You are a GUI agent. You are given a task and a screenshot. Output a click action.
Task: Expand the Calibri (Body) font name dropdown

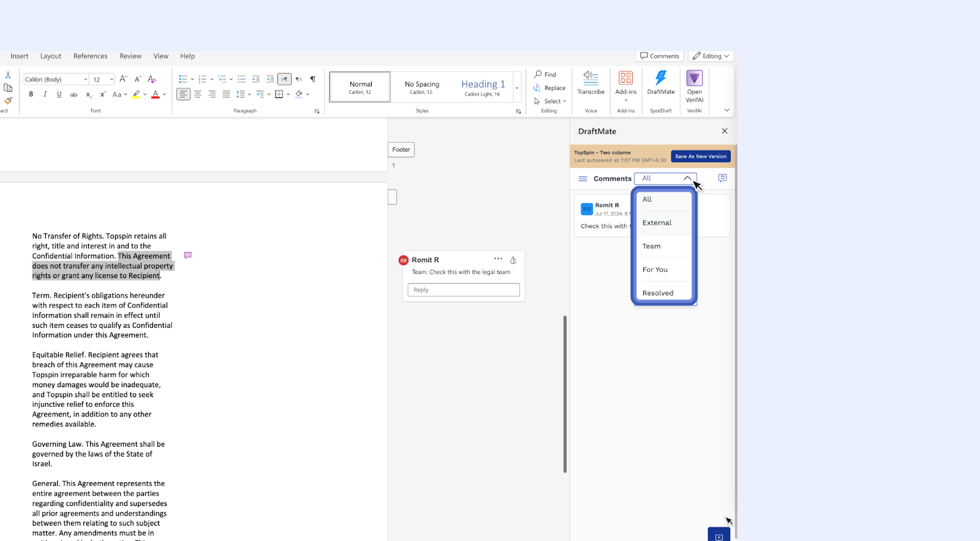[x=85, y=80]
